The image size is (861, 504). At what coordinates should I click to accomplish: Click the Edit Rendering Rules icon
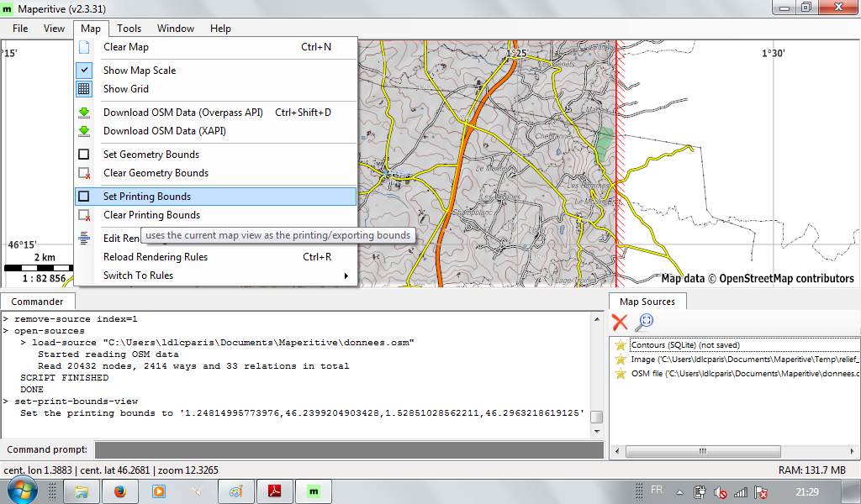click(84, 238)
